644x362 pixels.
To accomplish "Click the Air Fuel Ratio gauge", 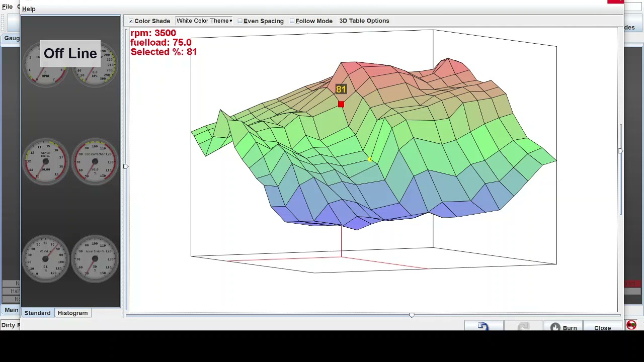I will coord(45,162).
